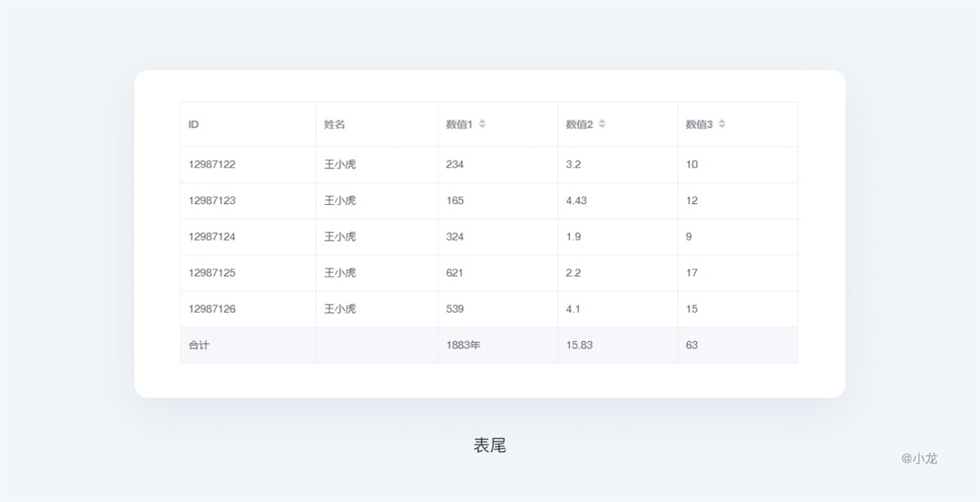Click the 数值1 column header label
This screenshot has width=980, height=502.
[x=459, y=125]
